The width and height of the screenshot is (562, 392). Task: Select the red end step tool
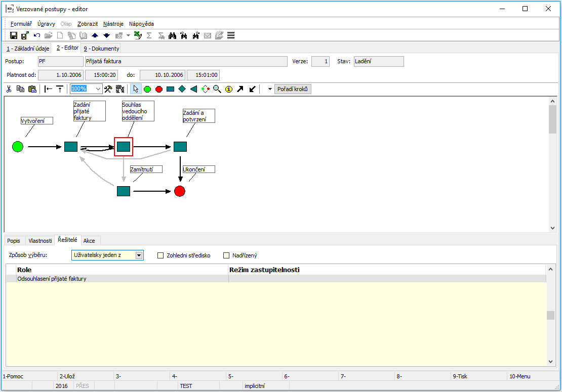[159, 89]
